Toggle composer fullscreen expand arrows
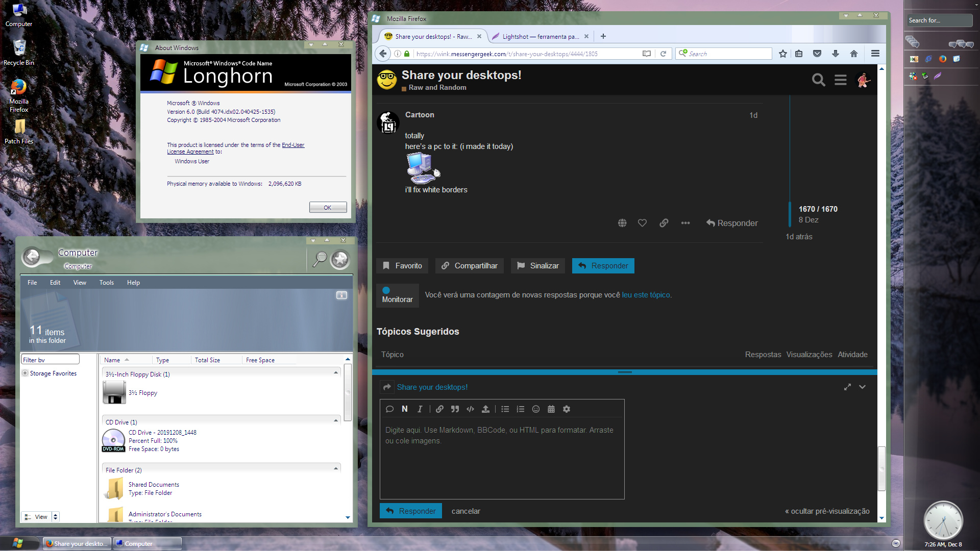The image size is (980, 551). pos(847,387)
